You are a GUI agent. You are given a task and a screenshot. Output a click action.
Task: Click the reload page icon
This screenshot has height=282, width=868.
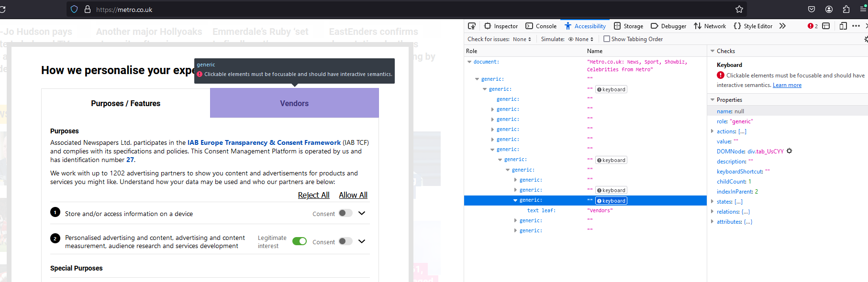[x=2, y=9]
